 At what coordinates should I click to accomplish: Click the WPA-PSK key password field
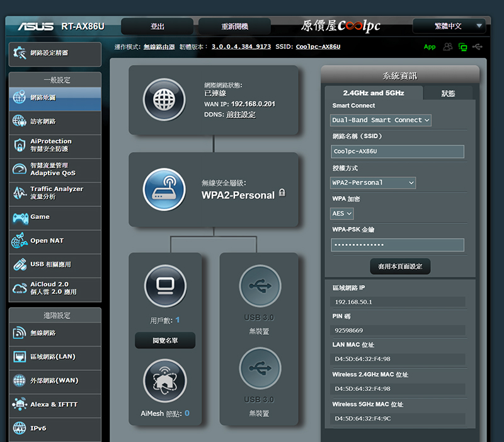(x=398, y=245)
